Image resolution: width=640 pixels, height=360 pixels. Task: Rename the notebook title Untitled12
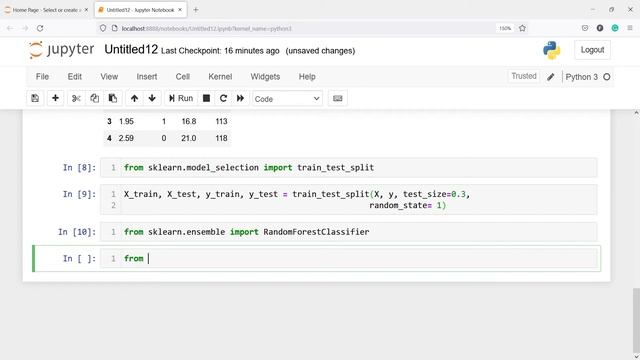[131, 50]
